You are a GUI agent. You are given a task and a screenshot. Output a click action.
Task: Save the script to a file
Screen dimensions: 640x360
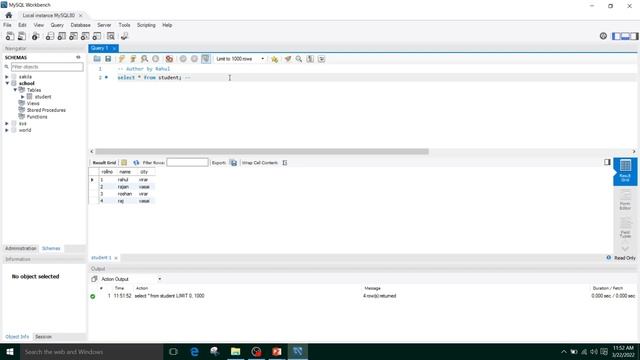point(108,59)
